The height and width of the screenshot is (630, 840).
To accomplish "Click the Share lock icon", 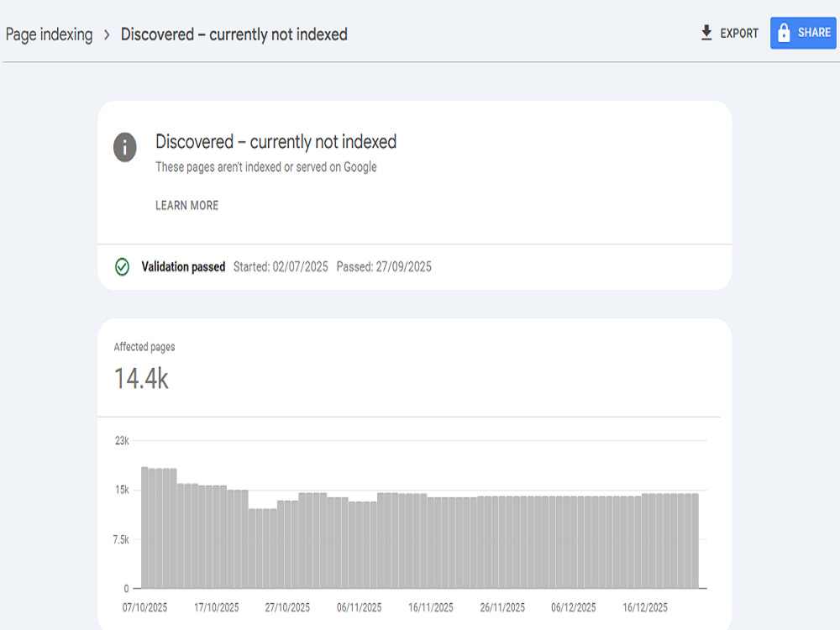I will 784,33.
